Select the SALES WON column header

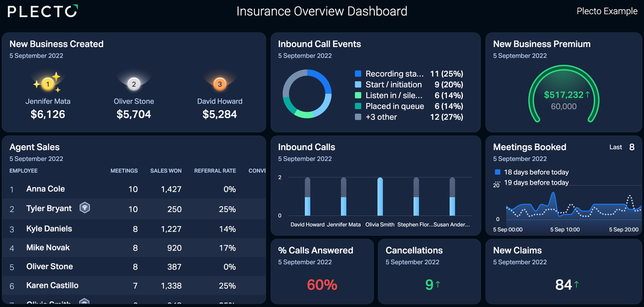(x=166, y=171)
